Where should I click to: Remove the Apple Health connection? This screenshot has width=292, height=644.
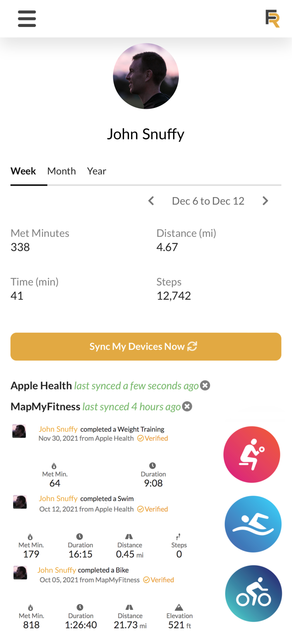point(205,385)
